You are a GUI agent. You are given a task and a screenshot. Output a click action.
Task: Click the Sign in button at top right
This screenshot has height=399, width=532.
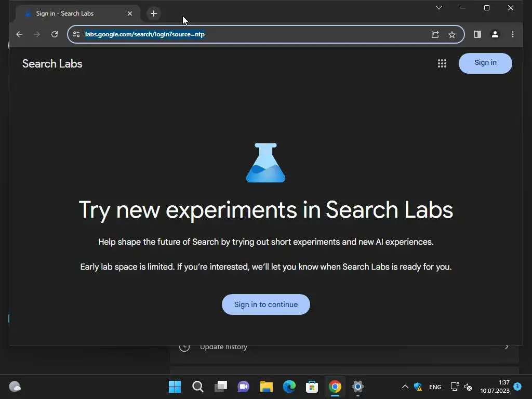click(x=485, y=63)
